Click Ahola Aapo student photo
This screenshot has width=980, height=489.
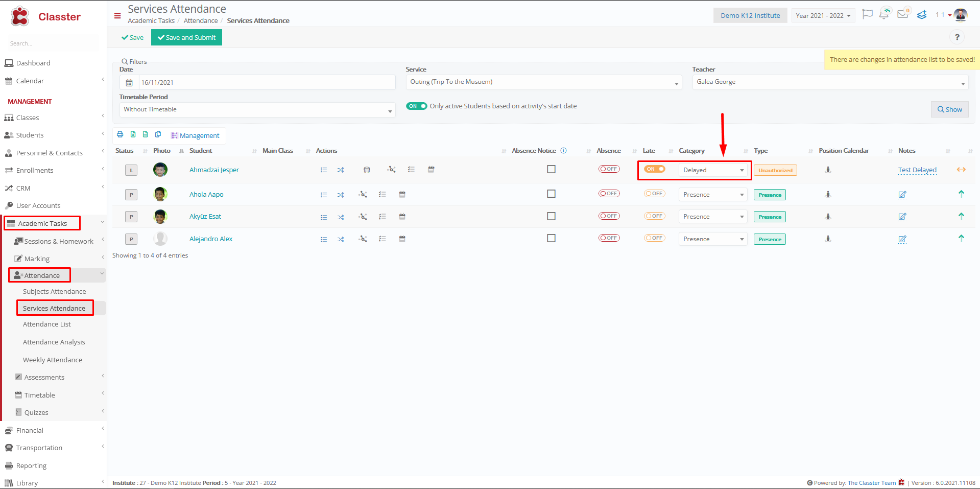coord(160,194)
